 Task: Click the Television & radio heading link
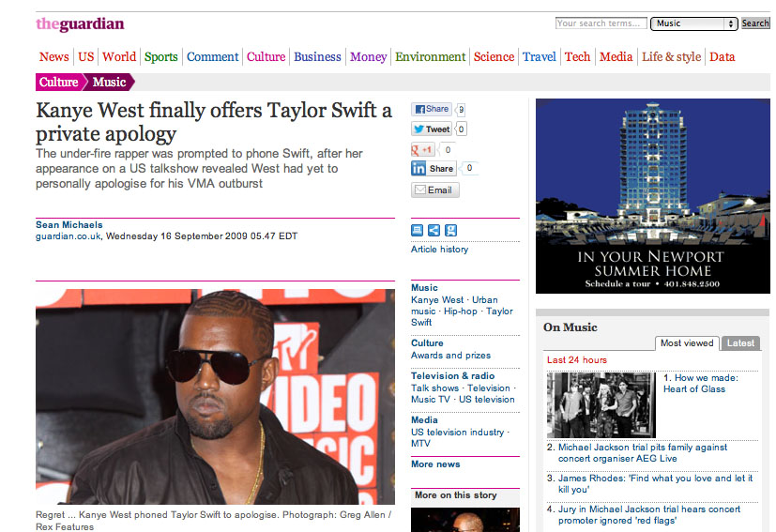click(x=453, y=376)
